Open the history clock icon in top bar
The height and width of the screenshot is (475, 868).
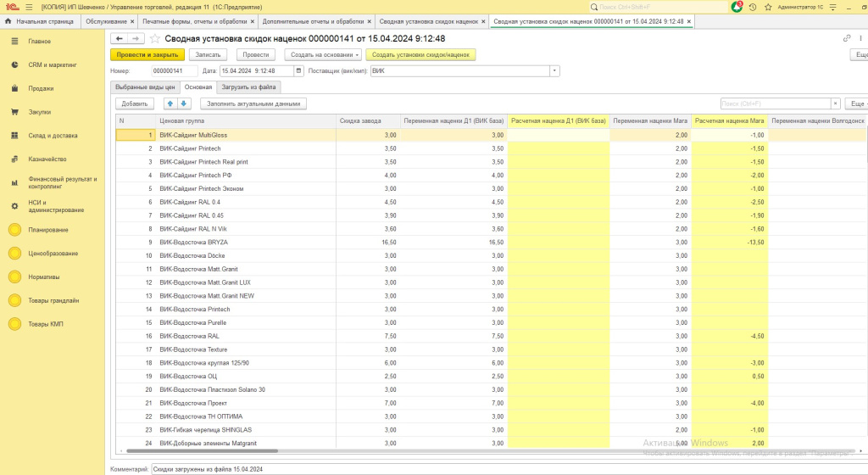(753, 7)
